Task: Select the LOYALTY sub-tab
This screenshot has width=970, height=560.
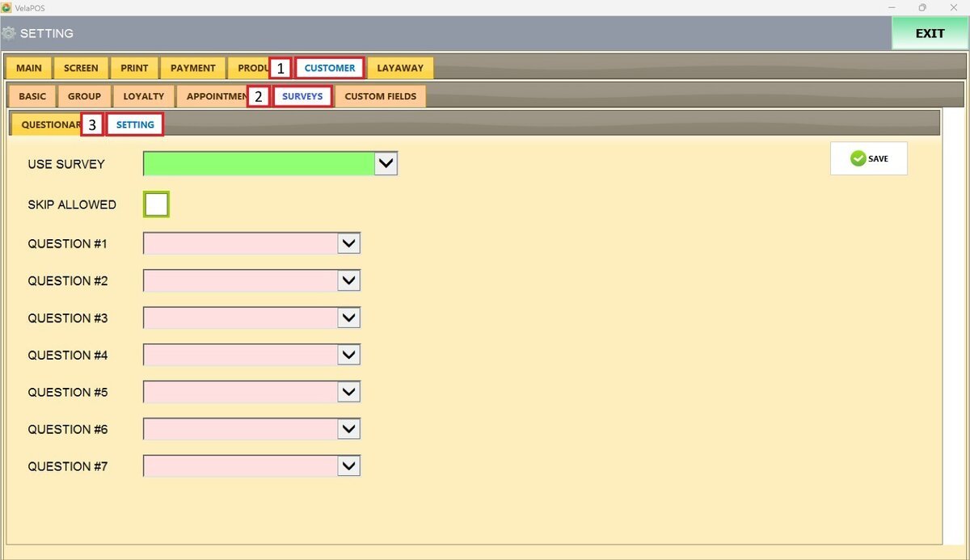Action: (x=144, y=96)
